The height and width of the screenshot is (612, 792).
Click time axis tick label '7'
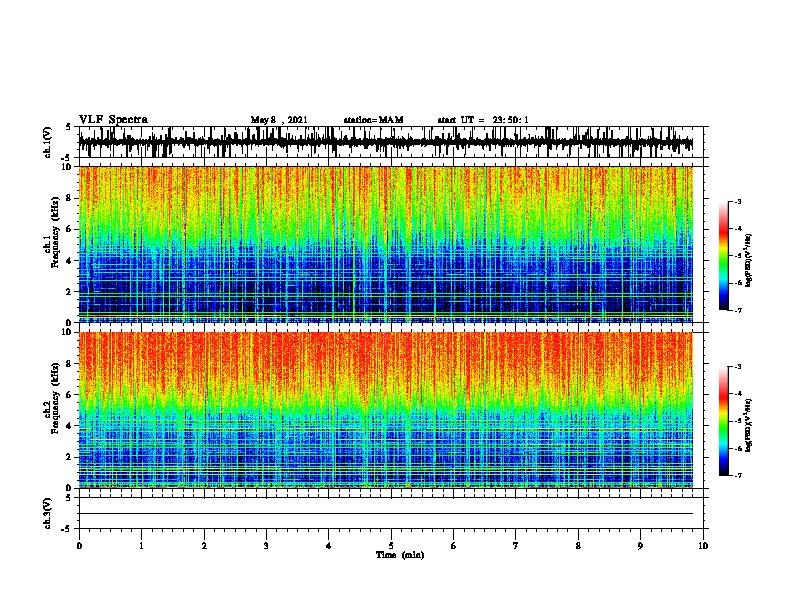516,546
